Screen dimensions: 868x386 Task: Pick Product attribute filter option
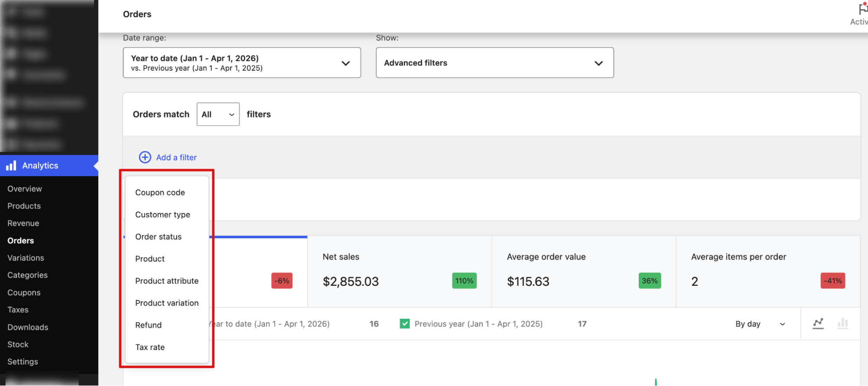click(167, 281)
